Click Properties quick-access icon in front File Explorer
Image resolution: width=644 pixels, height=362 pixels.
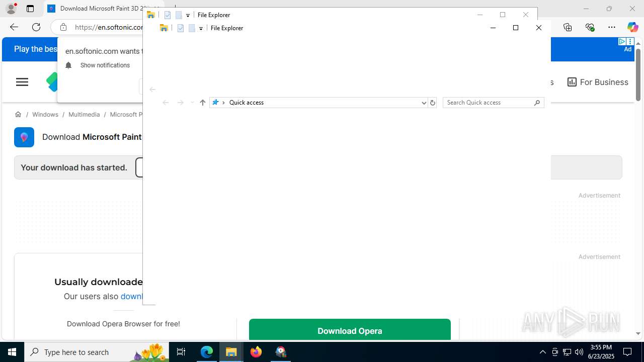point(181,28)
